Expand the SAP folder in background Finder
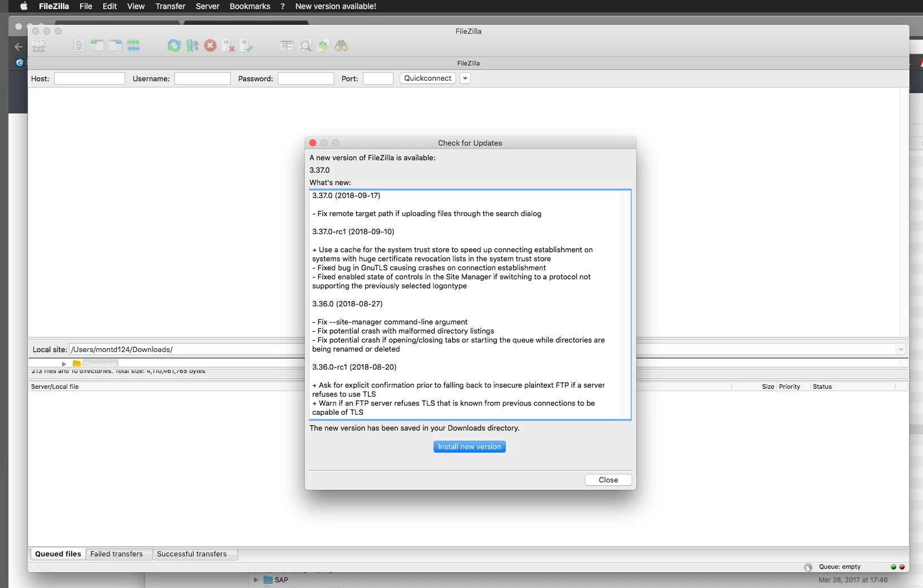 click(x=256, y=580)
